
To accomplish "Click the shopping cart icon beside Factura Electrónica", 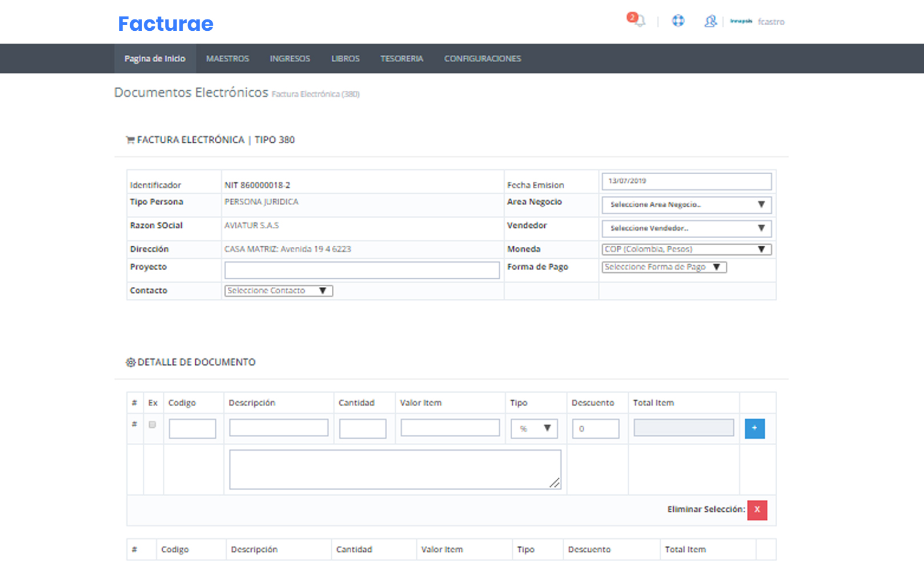I will [x=130, y=140].
